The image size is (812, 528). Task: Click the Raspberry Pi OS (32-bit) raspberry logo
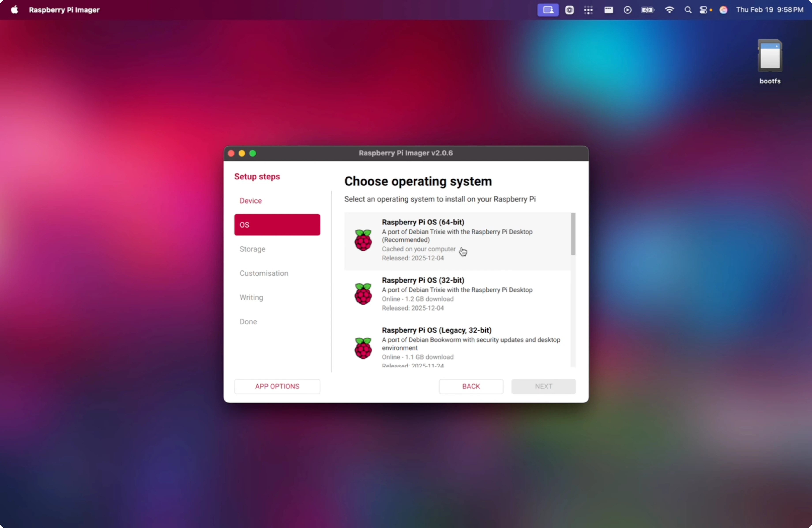(x=363, y=294)
